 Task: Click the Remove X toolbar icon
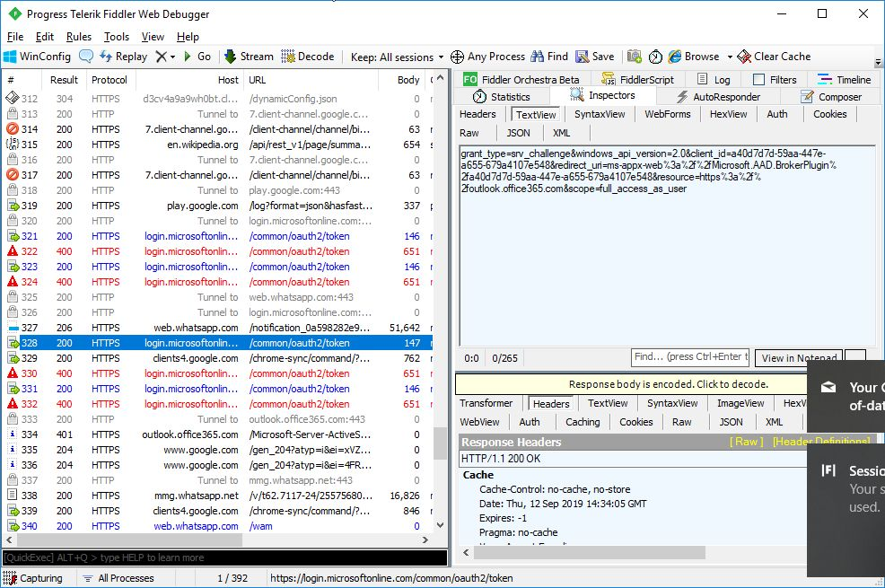162,57
